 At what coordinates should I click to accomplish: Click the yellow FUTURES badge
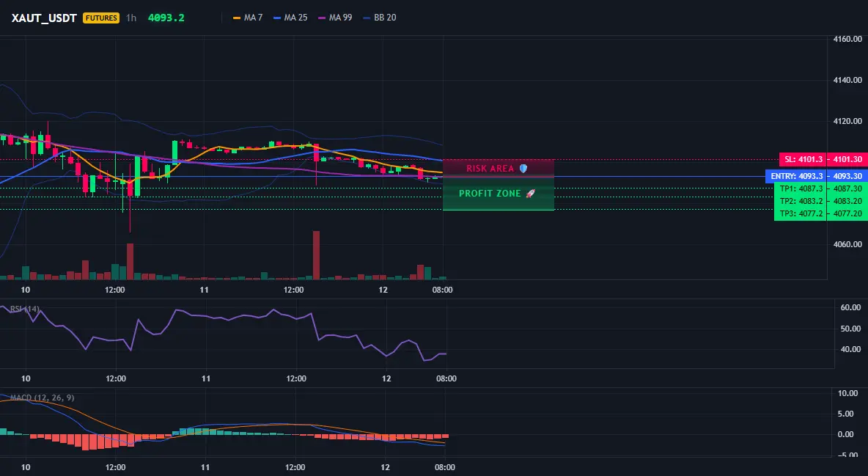tap(101, 18)
